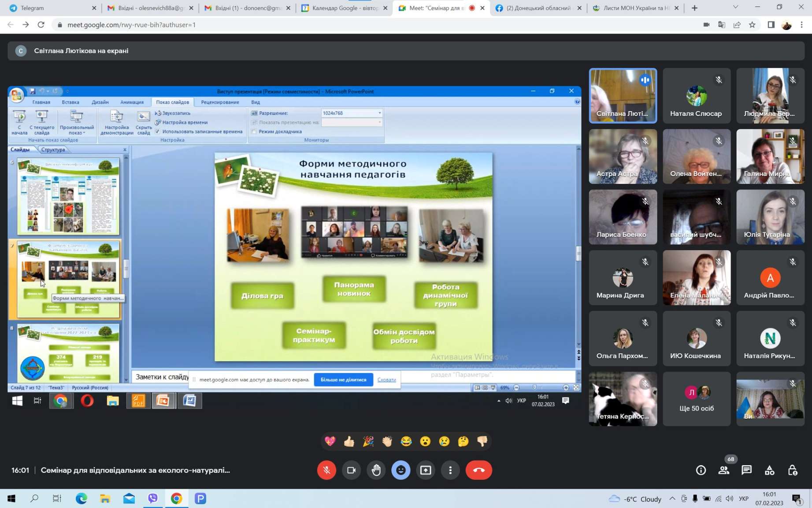812x508 pixels.
Task: Click 'Сховати' link in sharing bar
Action: click(x=386, y=380)
